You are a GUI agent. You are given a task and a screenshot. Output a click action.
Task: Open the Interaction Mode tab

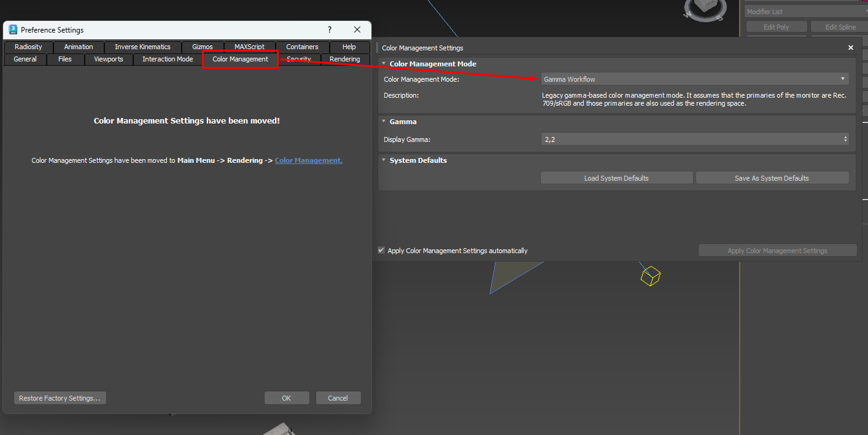(x=168, y=59)
